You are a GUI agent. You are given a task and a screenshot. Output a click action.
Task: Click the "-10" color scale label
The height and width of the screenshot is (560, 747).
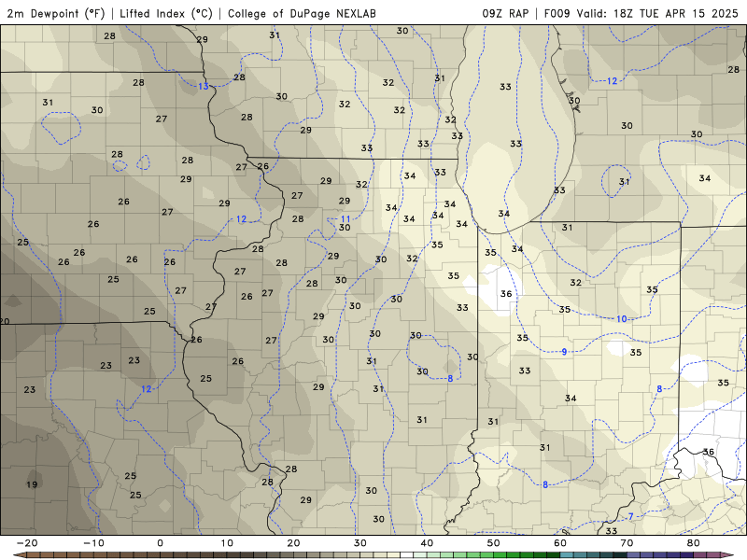coord(93,543)
